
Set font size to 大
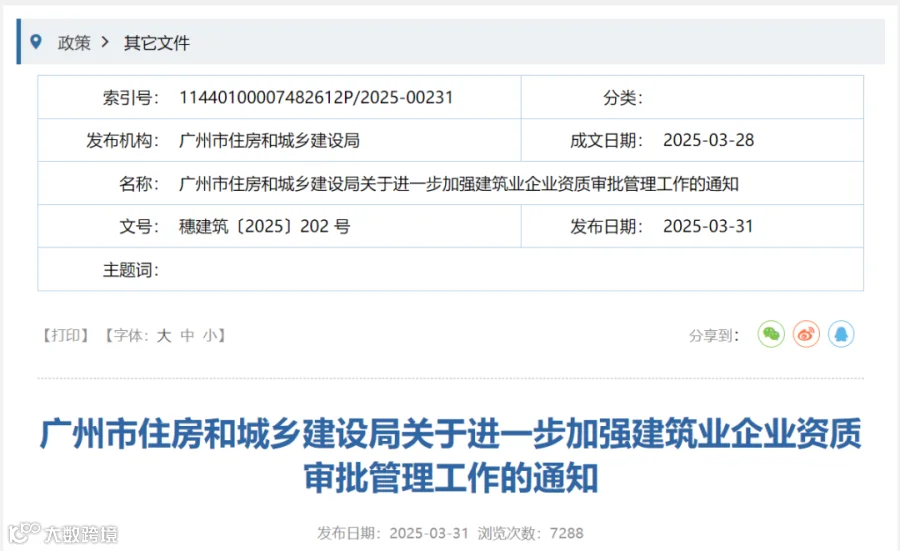point(164,335)
